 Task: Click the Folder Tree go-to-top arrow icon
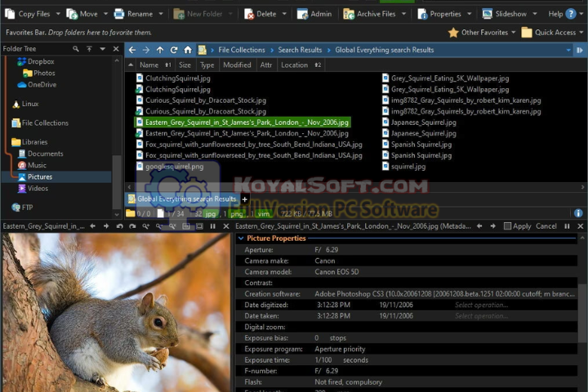(89, 49)
